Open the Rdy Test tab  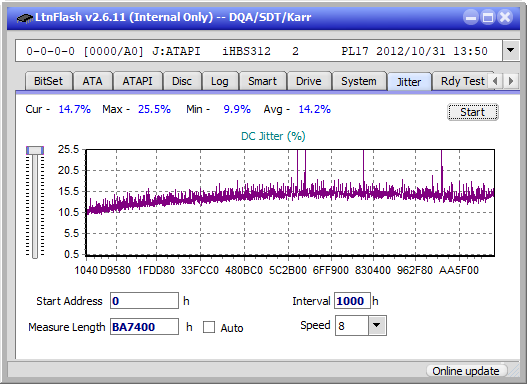click(x=462, y=81)
